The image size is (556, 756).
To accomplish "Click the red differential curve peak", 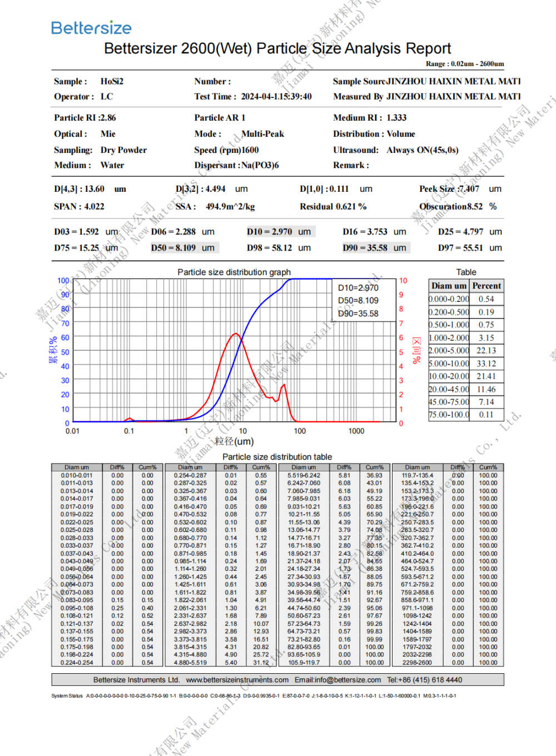I will click(236, 334).
